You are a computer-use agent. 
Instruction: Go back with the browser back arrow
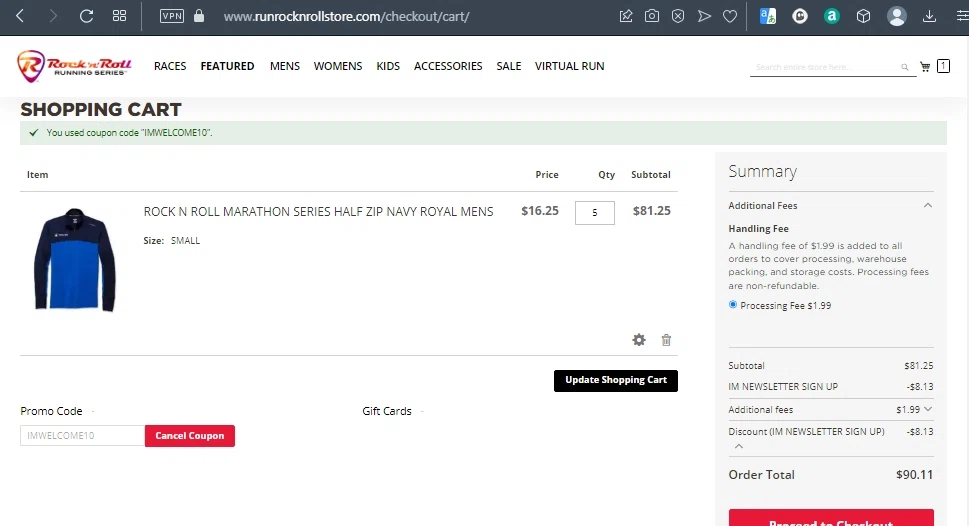tap(20, 16)
